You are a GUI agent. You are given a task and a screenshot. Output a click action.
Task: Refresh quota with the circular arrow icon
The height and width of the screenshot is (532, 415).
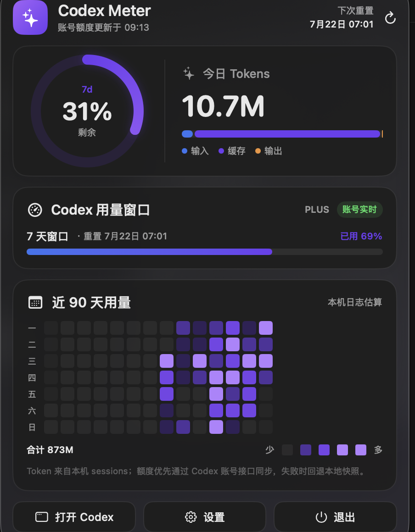pyautogui.click(x=390, y=18)
